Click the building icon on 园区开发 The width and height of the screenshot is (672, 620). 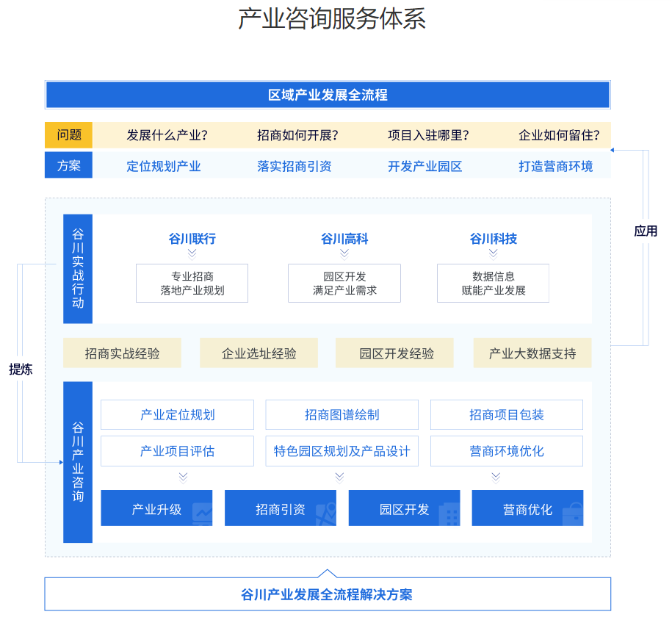[449, 513]
